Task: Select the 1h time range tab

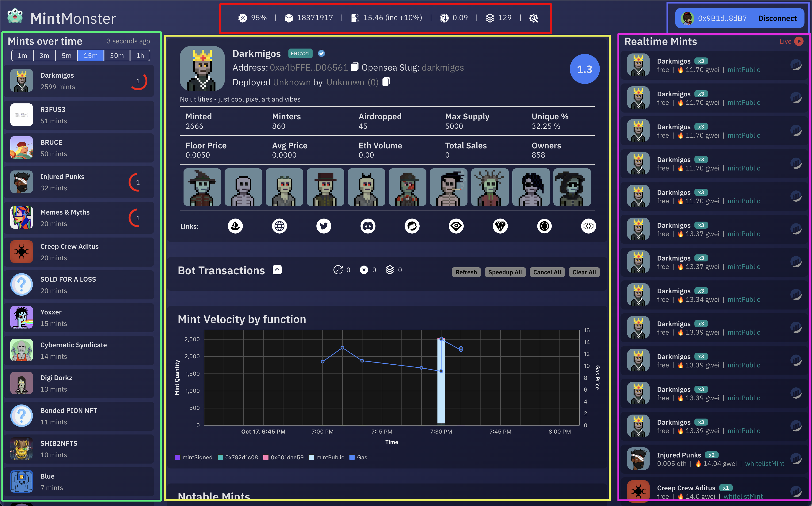Action: 140,56
